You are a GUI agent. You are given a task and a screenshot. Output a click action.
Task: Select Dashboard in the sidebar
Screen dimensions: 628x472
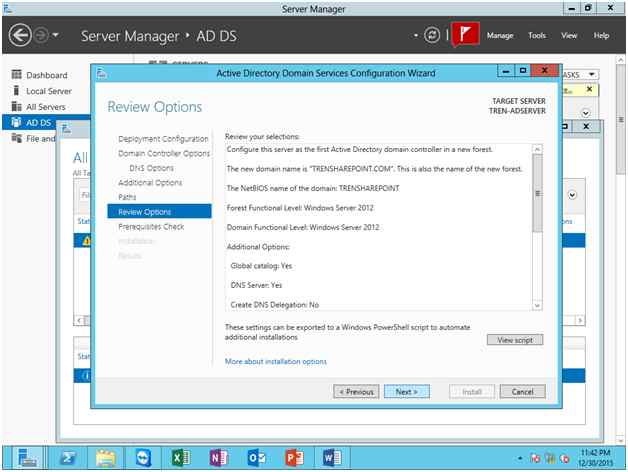click(x=47, y=75)
